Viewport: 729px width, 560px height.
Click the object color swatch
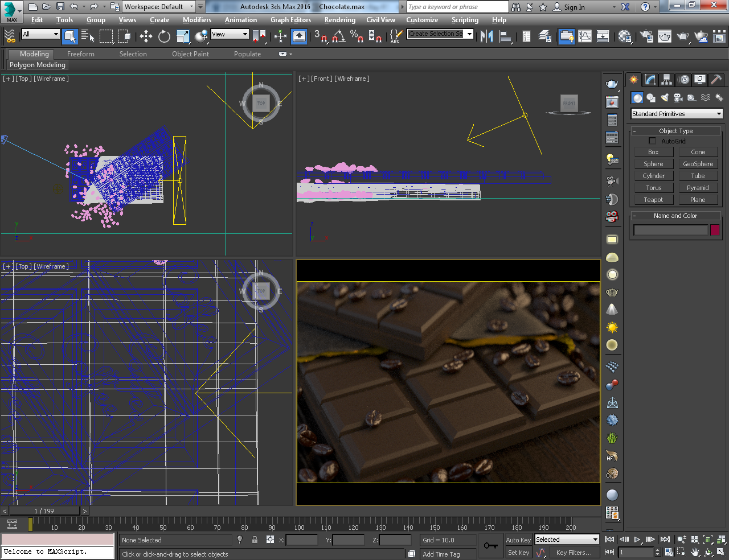715,229
